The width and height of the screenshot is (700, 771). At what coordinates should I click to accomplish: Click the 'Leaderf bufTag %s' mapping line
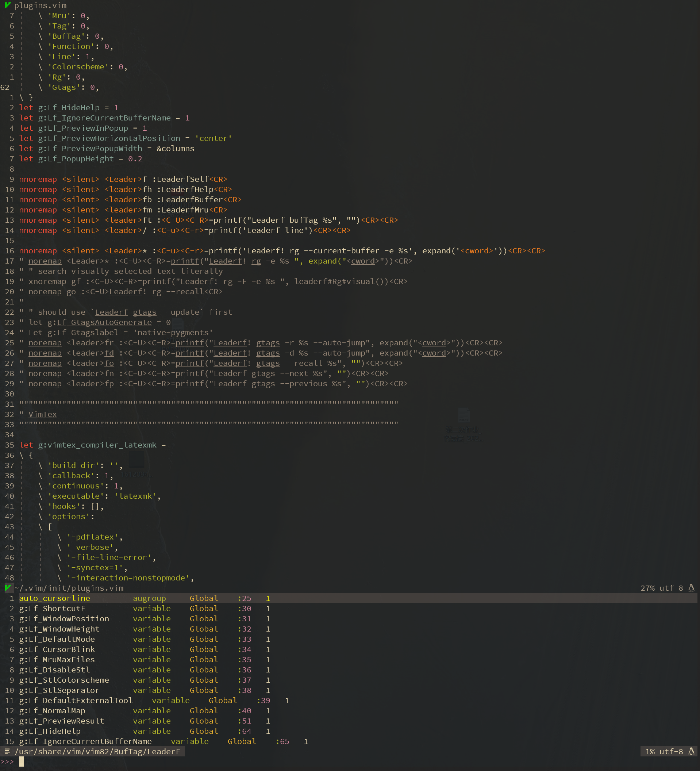pos(208,220)
